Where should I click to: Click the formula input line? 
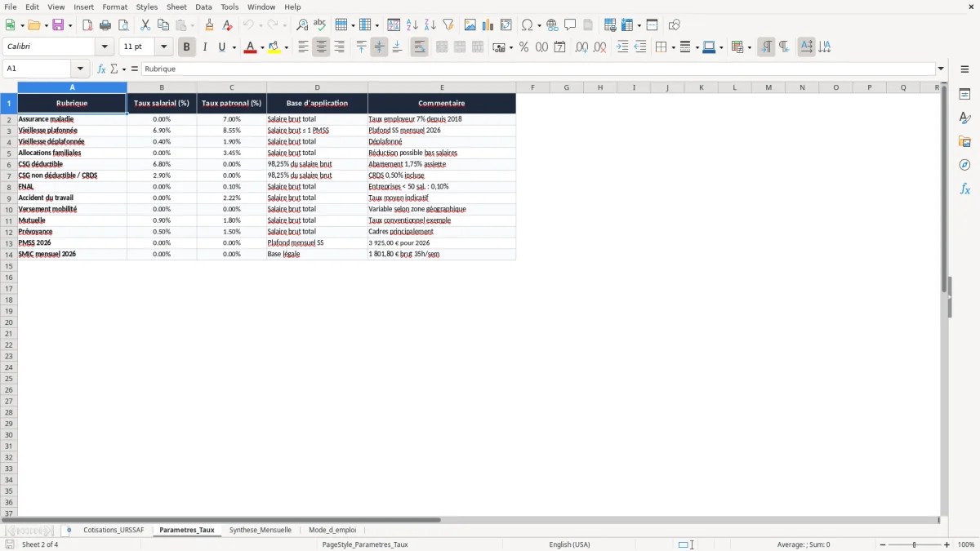click(x=538, y=69)
